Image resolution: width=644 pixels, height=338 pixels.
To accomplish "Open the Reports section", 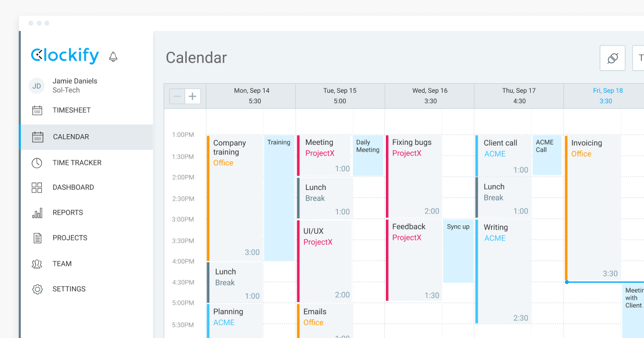I will (x=68, y=212).
